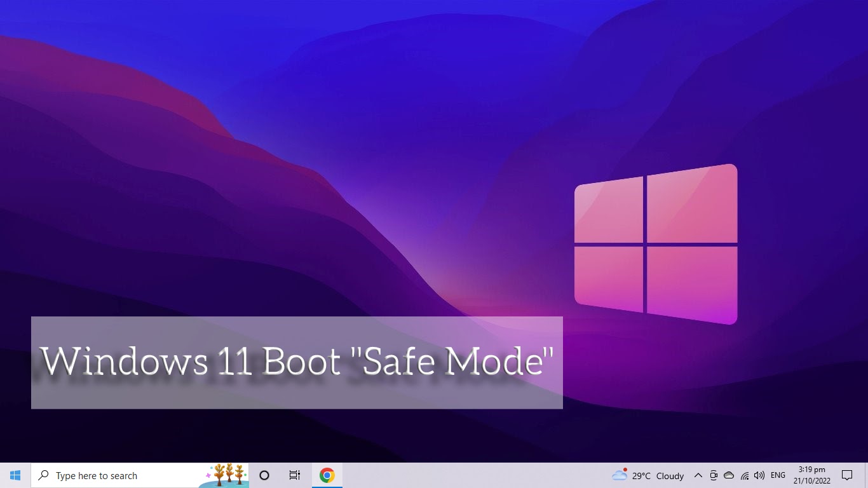Click the Meet Now camera tray icon
Viewport: 868px width, 488px height.
click(714, 475)
